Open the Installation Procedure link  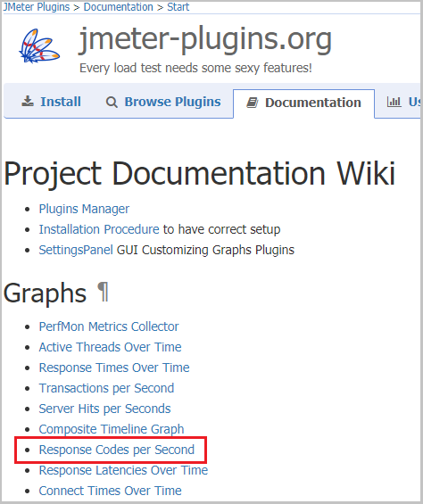click(99, 229)
